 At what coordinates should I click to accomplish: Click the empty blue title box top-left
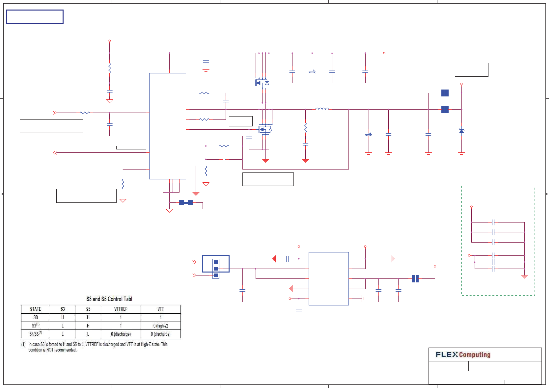coord(35,16)
